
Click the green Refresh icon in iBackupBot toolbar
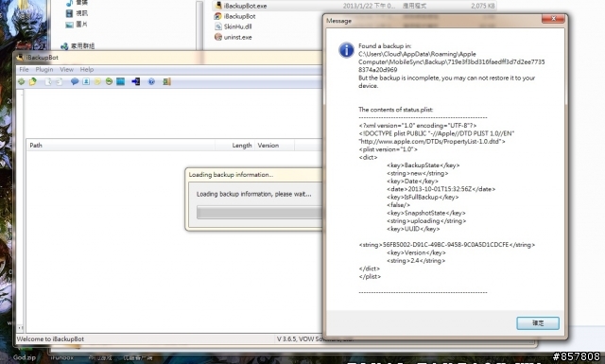(x=22, y=81)
